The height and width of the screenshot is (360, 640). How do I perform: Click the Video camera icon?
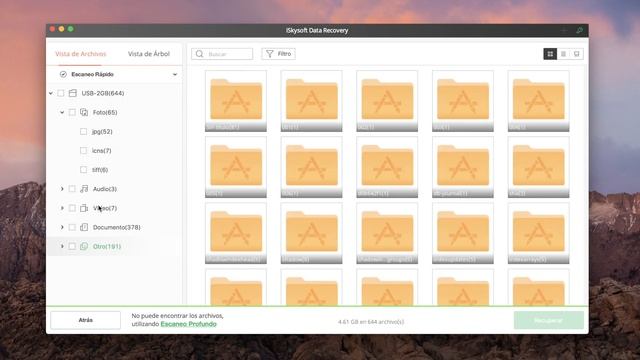(x=84, y=208)
